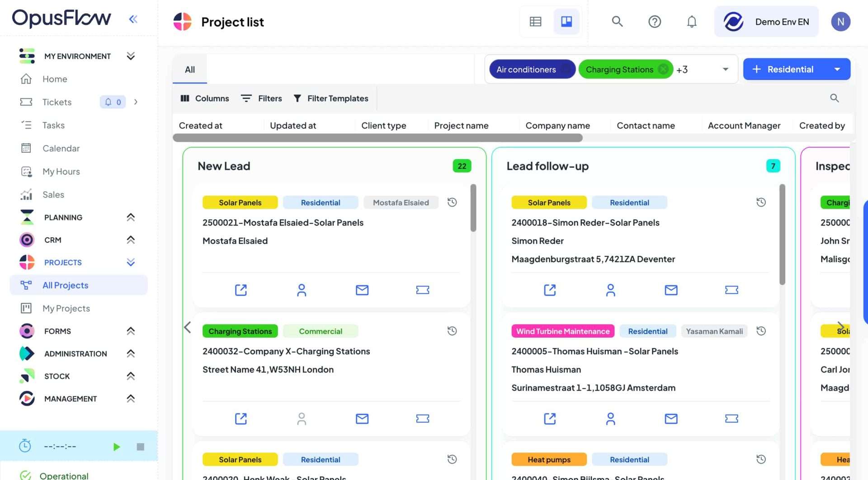This screenshot has height=480, width=868.
Task: Click ticket icon on Mostafa Elsaied card
Action: click(423, 290)
